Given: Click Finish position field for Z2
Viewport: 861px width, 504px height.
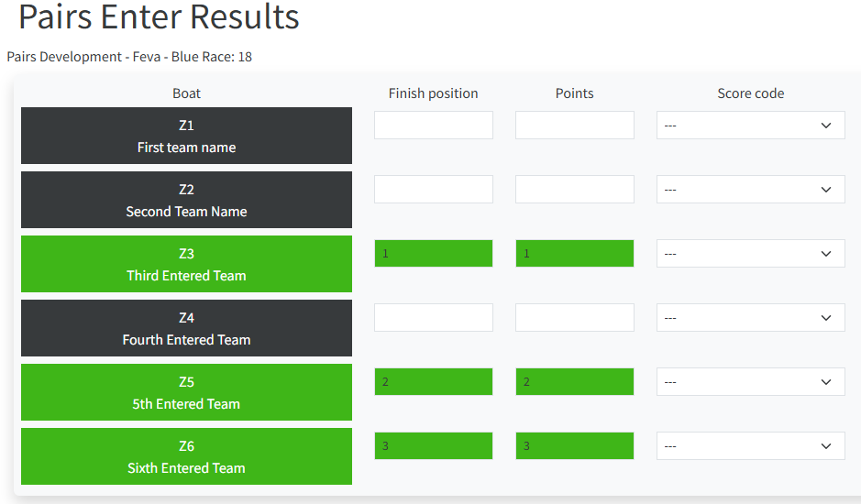Looking at the screenshot, I should [x=434, y=190].
